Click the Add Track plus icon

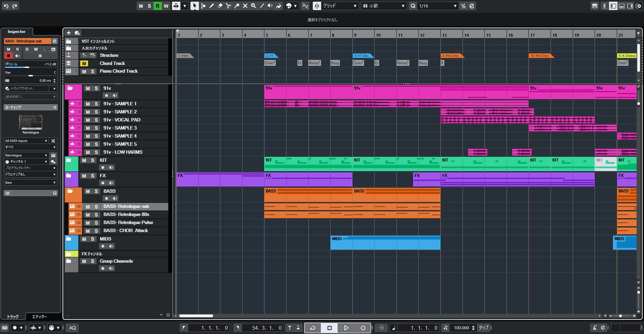69,33
